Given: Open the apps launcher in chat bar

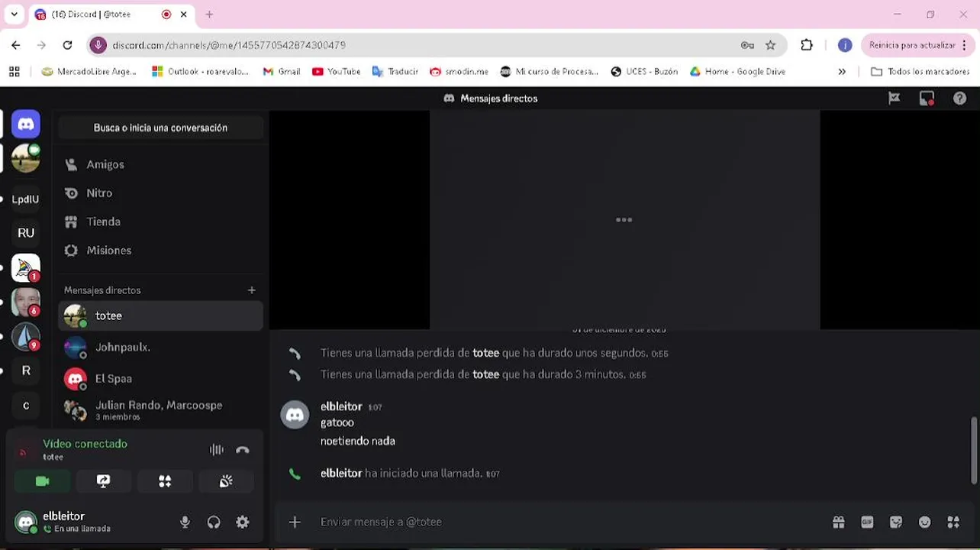Looking at the screenshot, I should (x=953, y=522).
